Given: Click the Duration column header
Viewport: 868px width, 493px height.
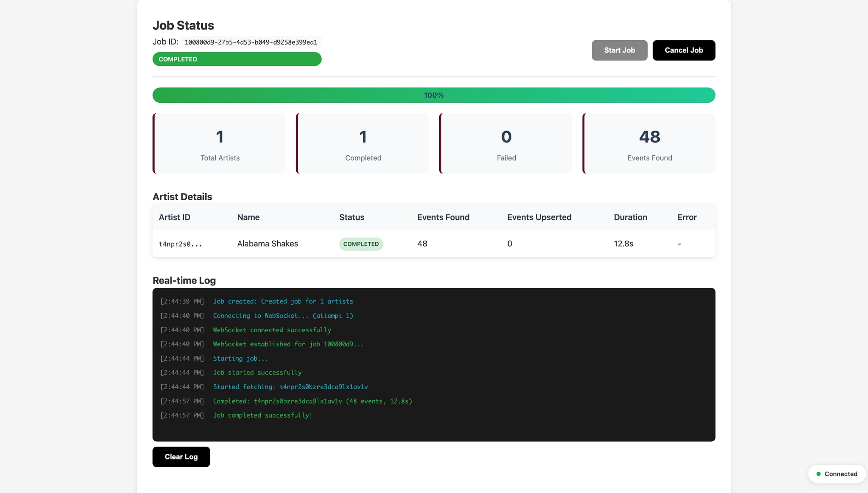Looking at the screenshot, I should (x=630, y=217).
